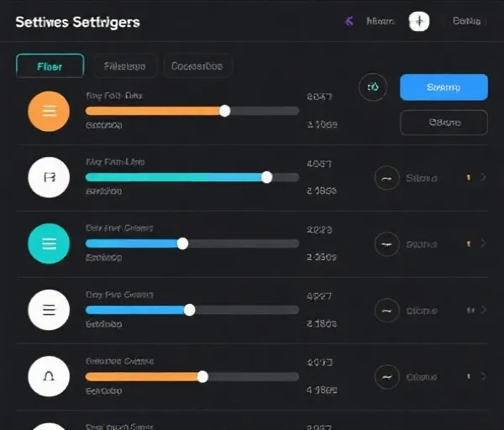
Task: Click the round green icon beside the blue button
Action: tap(373, 87)
